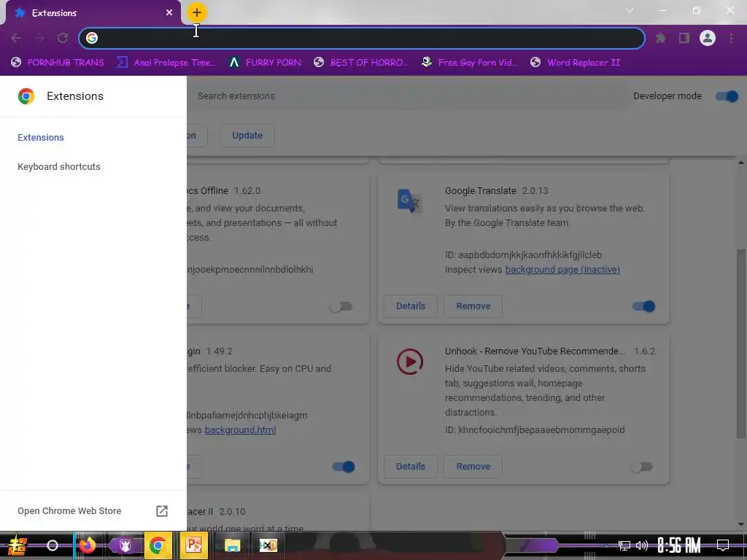Open the tab search chevron in the title bar
Image resolution: width=747 pixels, height=560 pixels.
point(630,10)
